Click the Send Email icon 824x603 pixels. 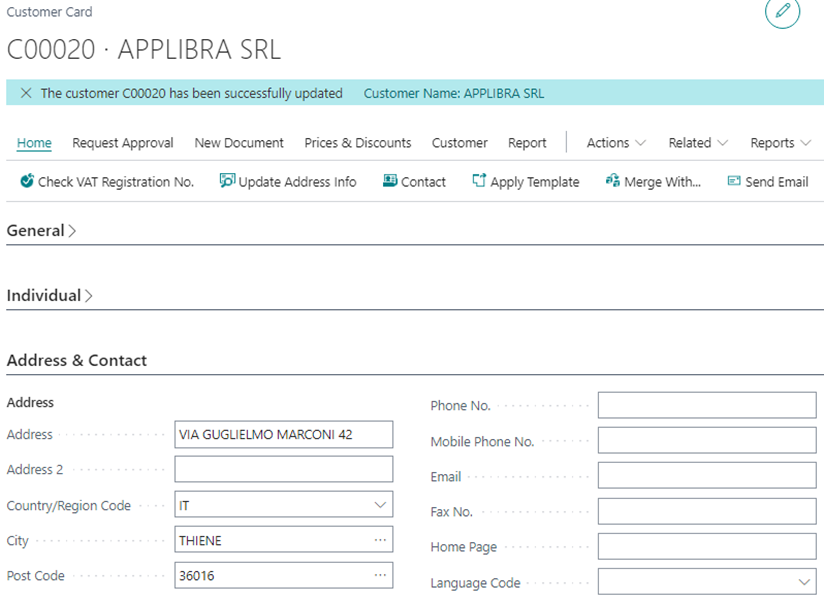734,181
